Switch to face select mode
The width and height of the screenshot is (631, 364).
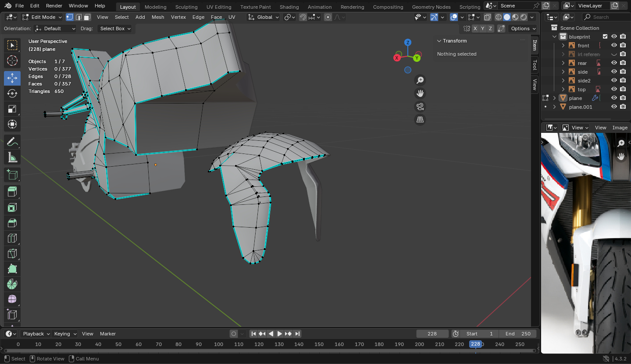pos(87,17)
